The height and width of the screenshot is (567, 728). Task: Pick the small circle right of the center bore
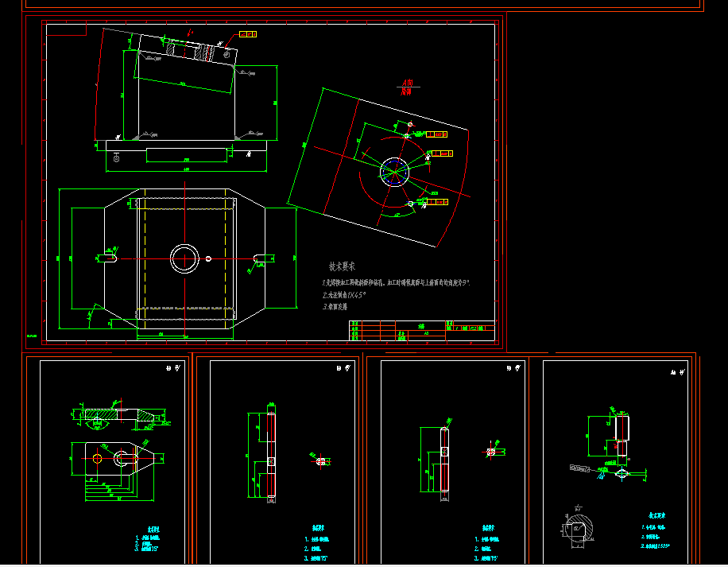click(208, 258)
